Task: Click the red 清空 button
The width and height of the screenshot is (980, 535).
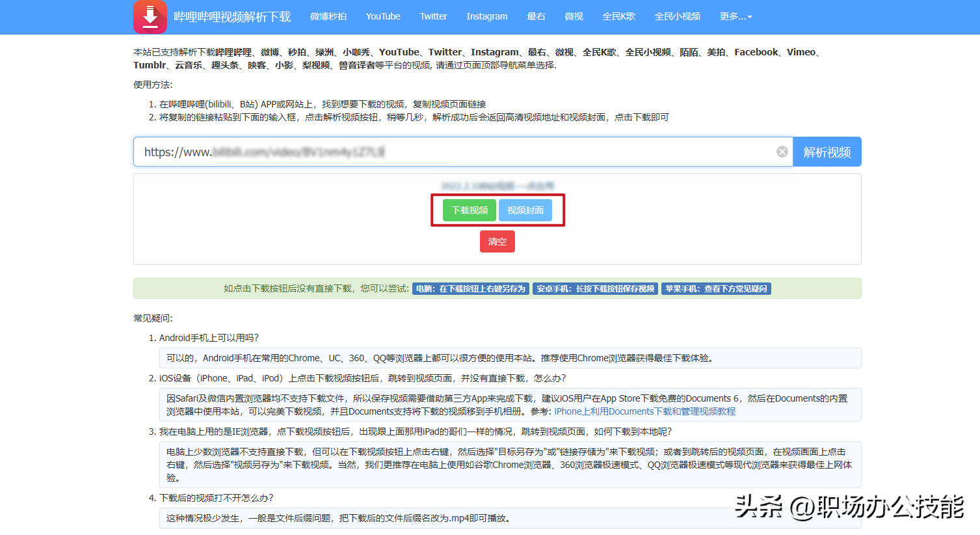Action: [497, 241]
